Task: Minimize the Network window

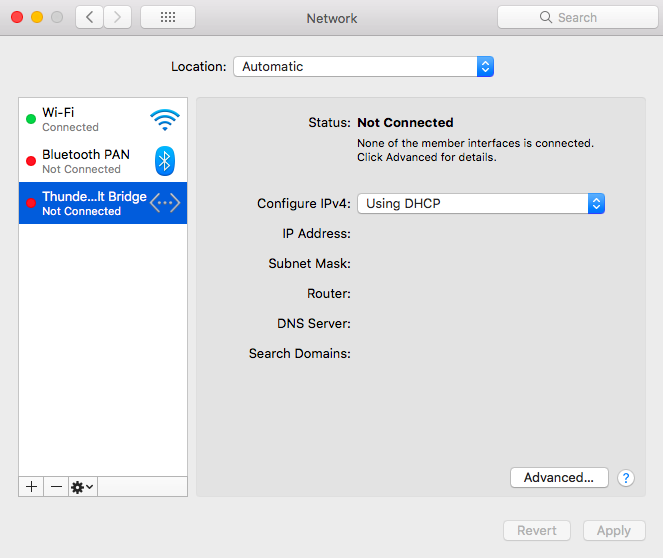Action: [x=37, y=17]
